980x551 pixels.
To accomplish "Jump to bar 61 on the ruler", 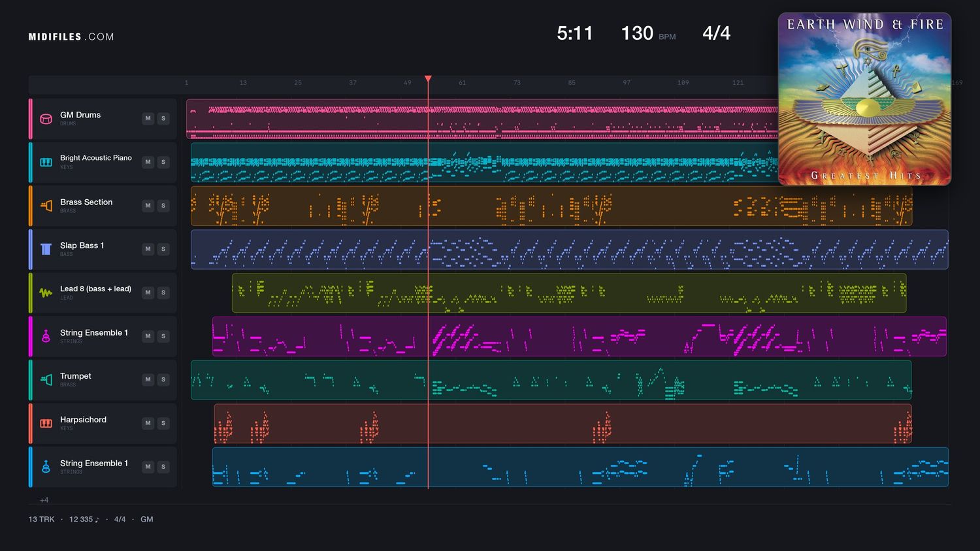I will (462, 83).
